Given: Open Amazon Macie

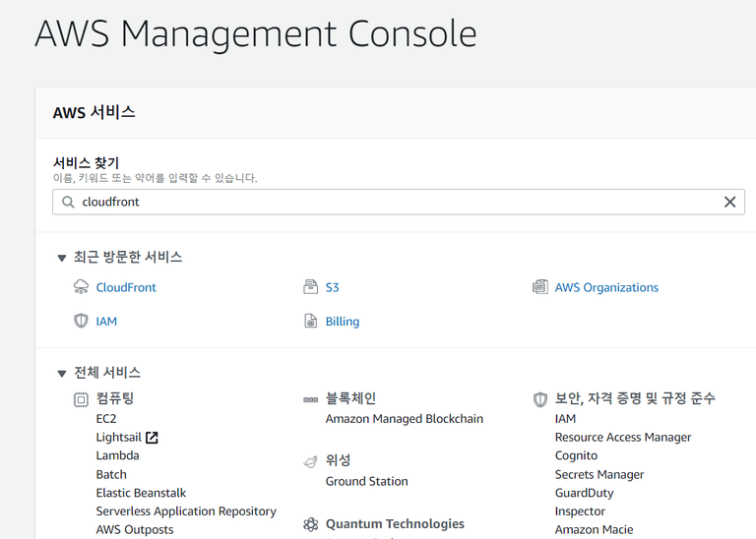Looking at the screenshot, I should tap(594, 529).
